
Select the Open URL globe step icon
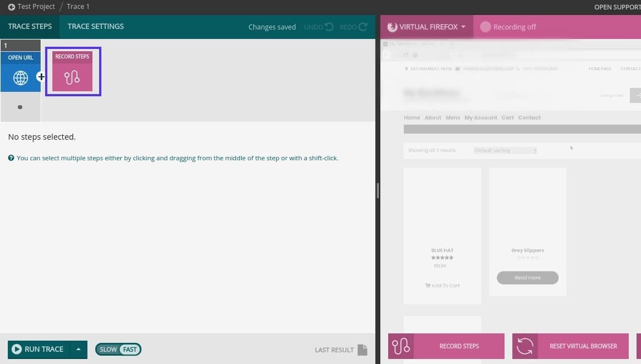(21, 77)
